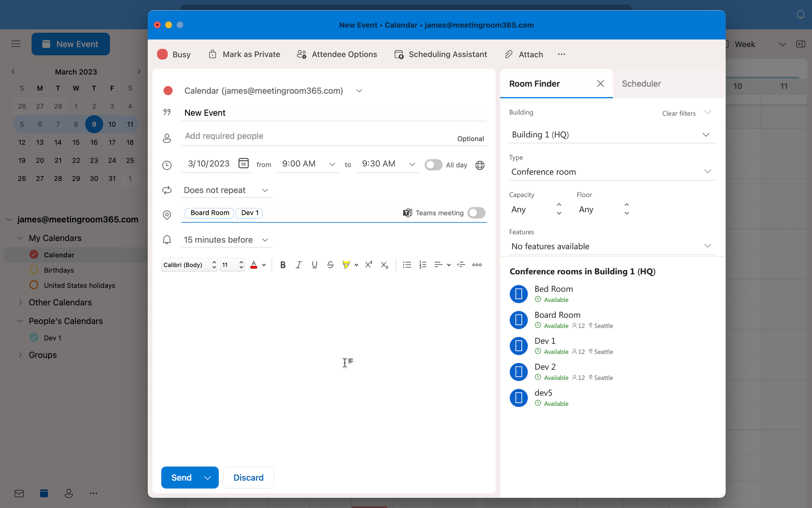The width and height of the screenshot is (812, 508).
Task: Expand the Does not repeat dropdown
Action: [x=266, y=190]
